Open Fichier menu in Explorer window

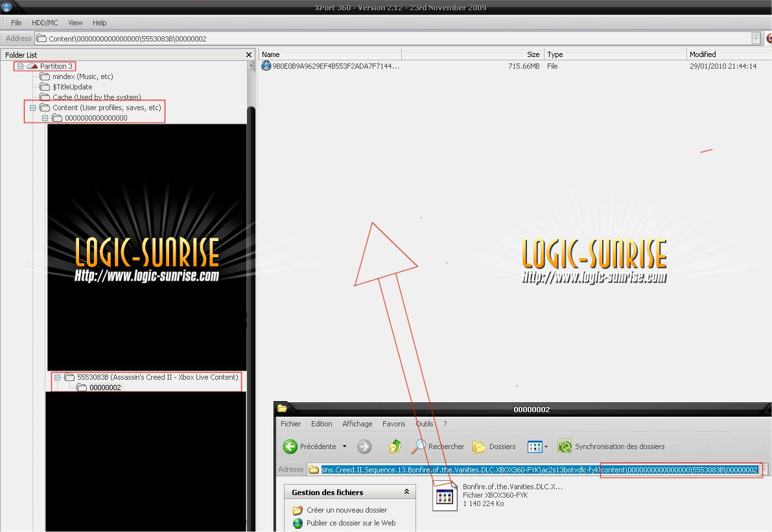pyautogui.click(x=290, y=424)
